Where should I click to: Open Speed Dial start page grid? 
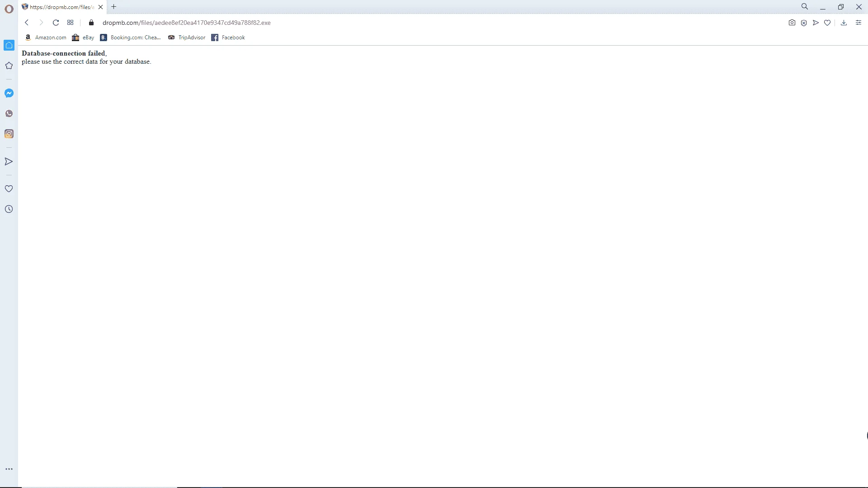point(70,23)
